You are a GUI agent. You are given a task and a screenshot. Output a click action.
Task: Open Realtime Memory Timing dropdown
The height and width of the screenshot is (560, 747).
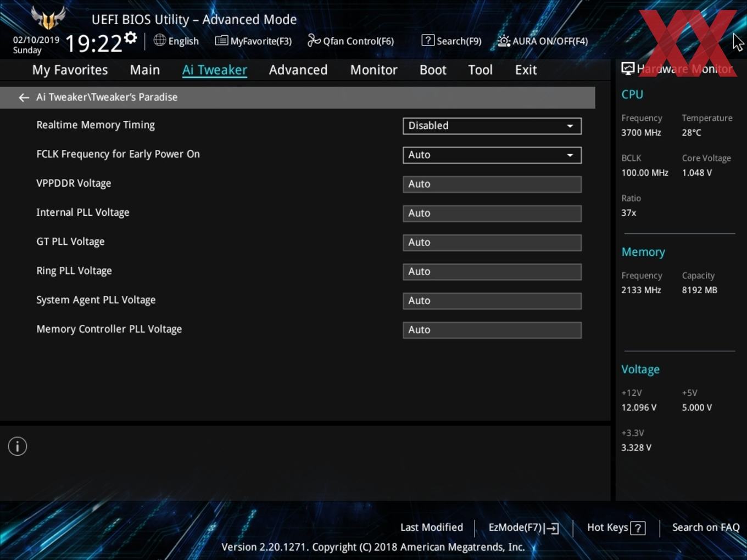click(x=492, y=126)
